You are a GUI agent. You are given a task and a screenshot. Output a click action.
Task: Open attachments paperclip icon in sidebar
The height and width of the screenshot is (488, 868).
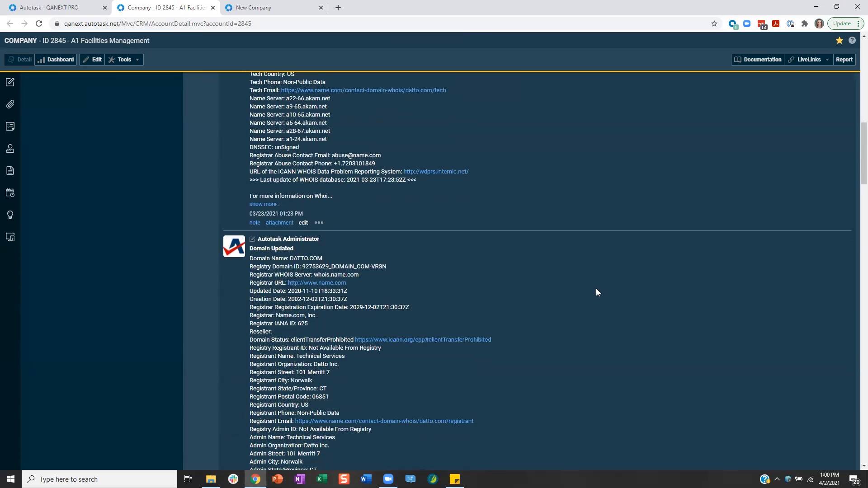tap(10, 104)
